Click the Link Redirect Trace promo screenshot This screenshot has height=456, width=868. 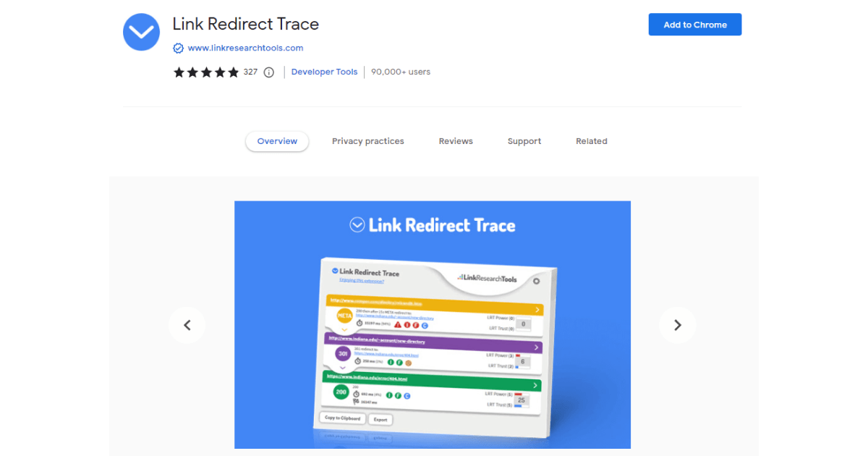coord(433,325)
